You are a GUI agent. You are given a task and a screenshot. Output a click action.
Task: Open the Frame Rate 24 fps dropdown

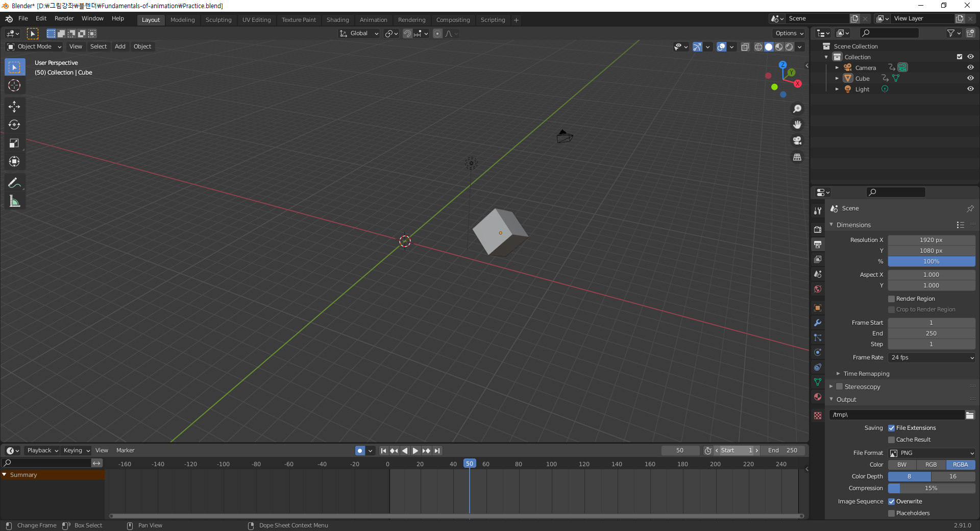[932, 357]
